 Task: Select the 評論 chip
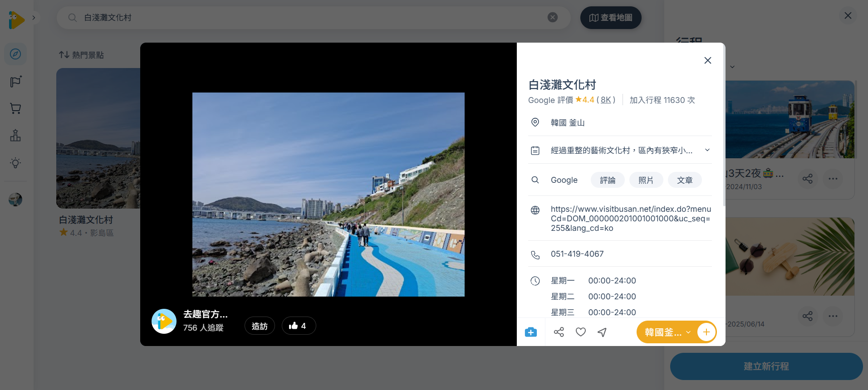(608, 180)
